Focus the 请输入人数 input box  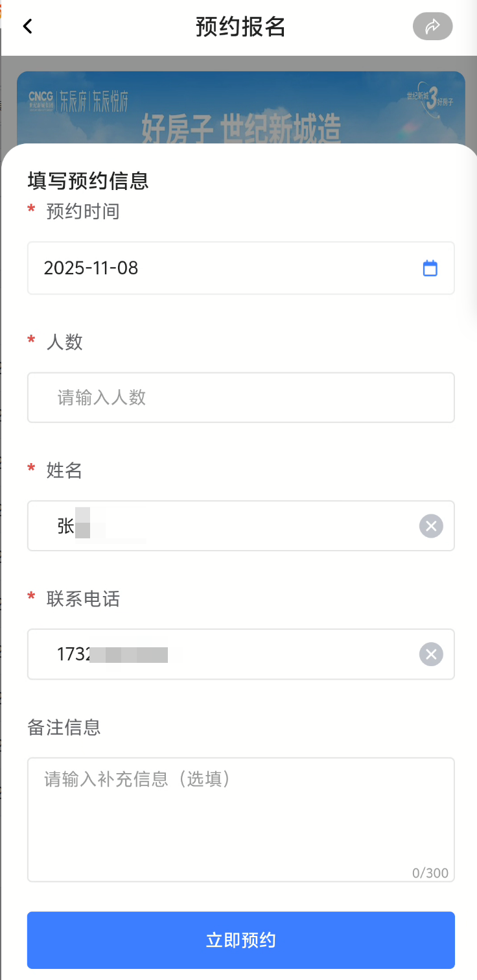pyautogui.click(x=240, y=398)
